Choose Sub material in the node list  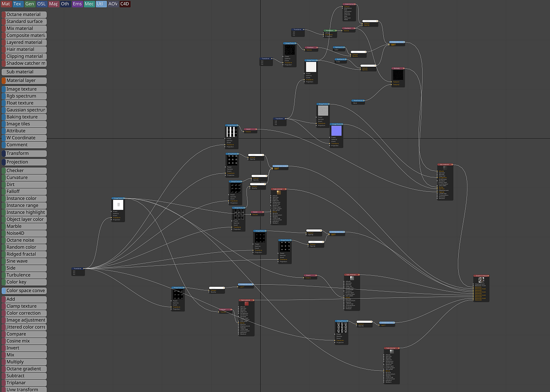coord(24,72)
